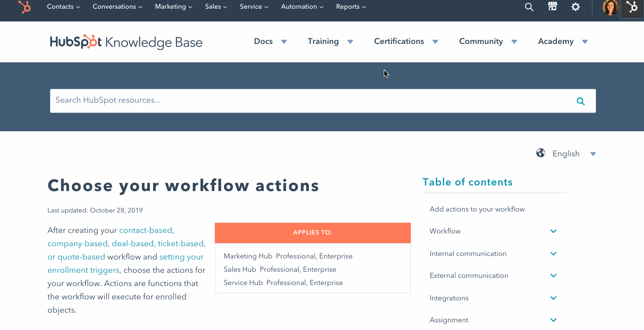Go to Integrations in table of contents
This screenshot has width=644, height=330.
pos(449,298)
